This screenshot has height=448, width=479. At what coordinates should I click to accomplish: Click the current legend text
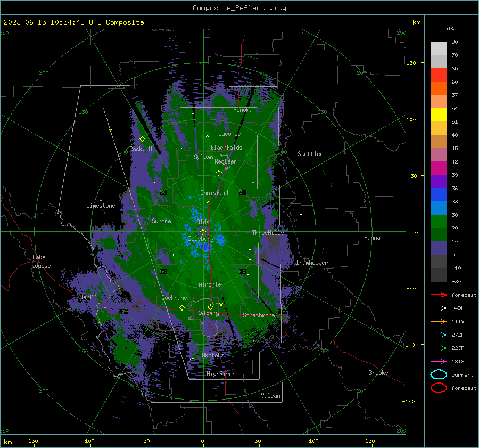[463, 374]
